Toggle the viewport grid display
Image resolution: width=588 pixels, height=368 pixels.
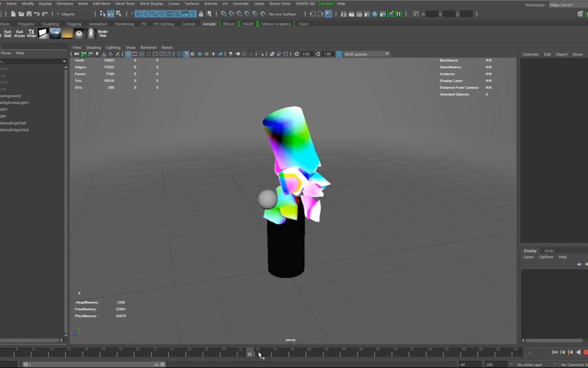128,54
